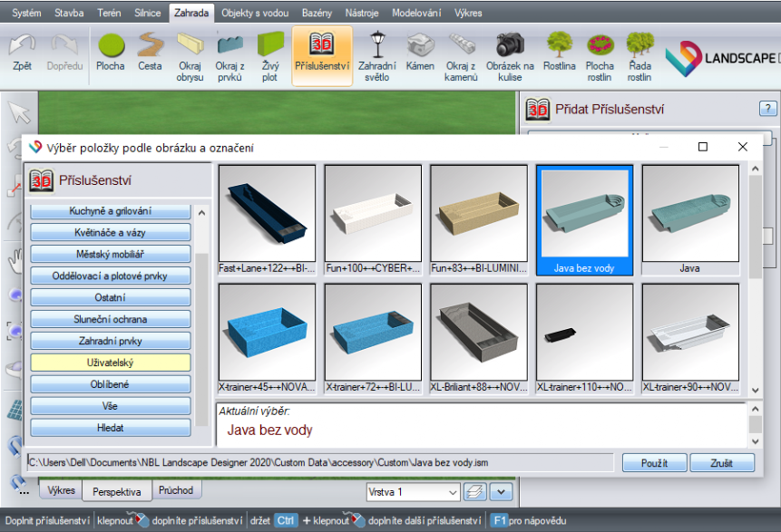Open the Ostatní category
This screenshot has width=781, height=532.
coord(111,297)
